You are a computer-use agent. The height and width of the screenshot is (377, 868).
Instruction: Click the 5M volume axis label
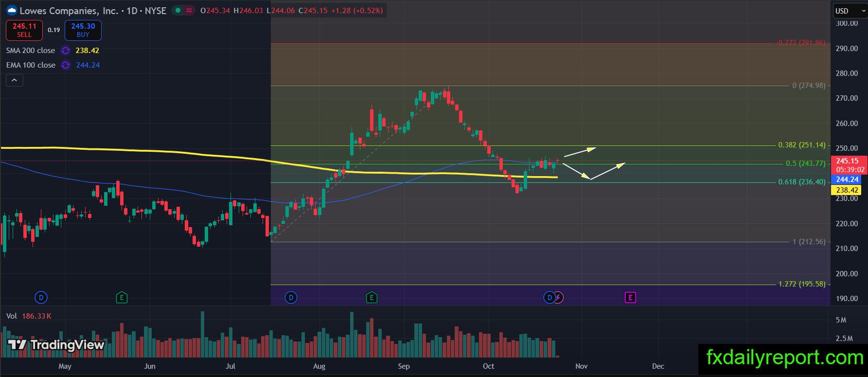coord(841,320)
